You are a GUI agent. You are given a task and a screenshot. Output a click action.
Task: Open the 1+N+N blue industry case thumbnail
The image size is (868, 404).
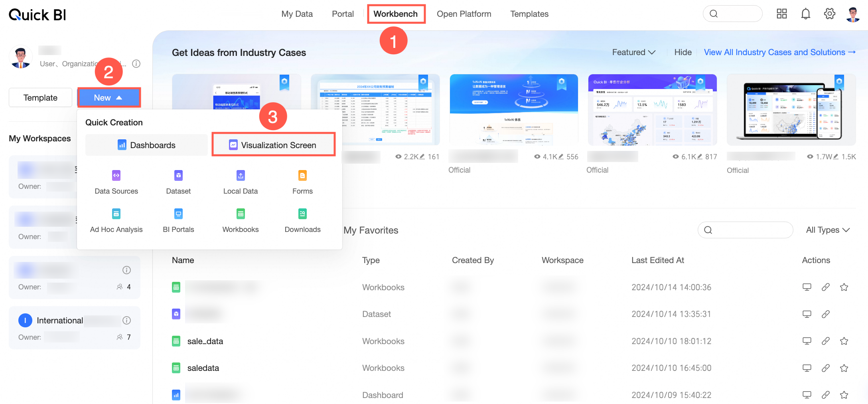coord(514,110)
